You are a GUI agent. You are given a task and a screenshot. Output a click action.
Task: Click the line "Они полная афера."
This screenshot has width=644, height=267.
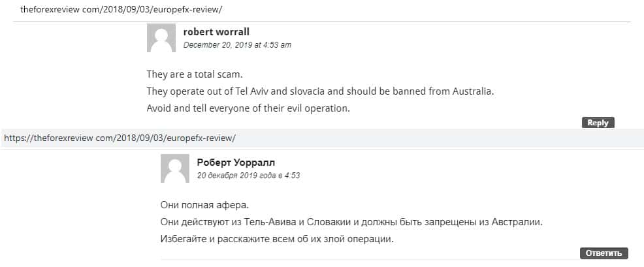[204, 205]
